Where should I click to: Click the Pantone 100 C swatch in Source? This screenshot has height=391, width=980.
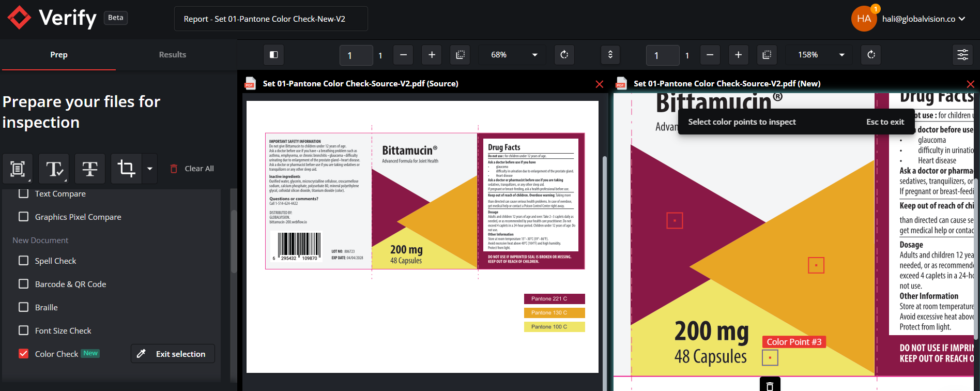pyautogui.click(x=555, y=327)
